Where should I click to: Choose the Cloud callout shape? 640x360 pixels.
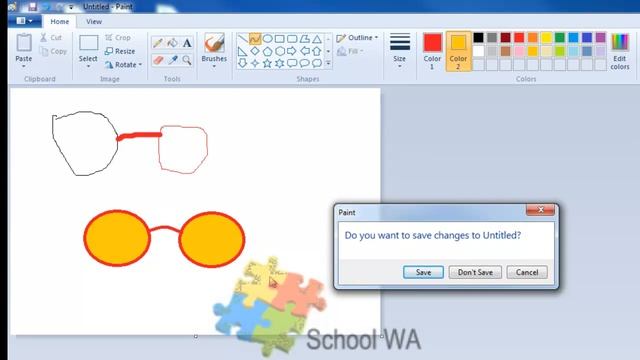pyautogui.click(x=317, y=63)
